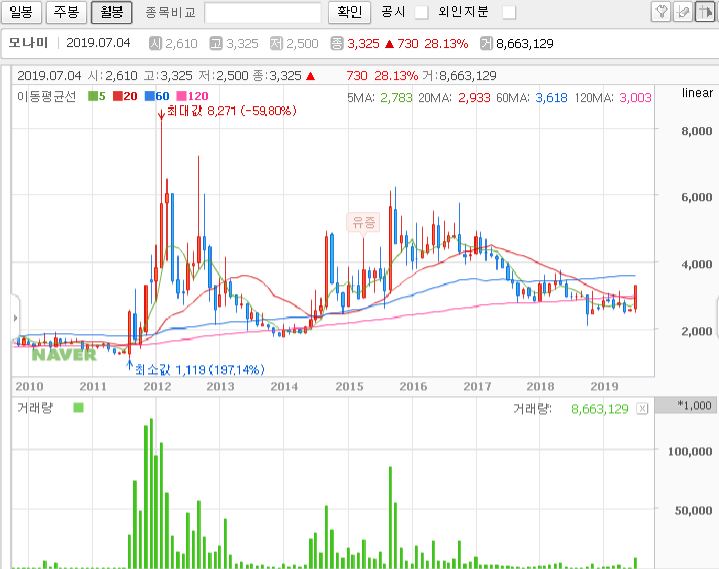Viewport: 719px width, 569px height.
Task: Switch to 주봉 weekly chart
Action: (66, 12)
